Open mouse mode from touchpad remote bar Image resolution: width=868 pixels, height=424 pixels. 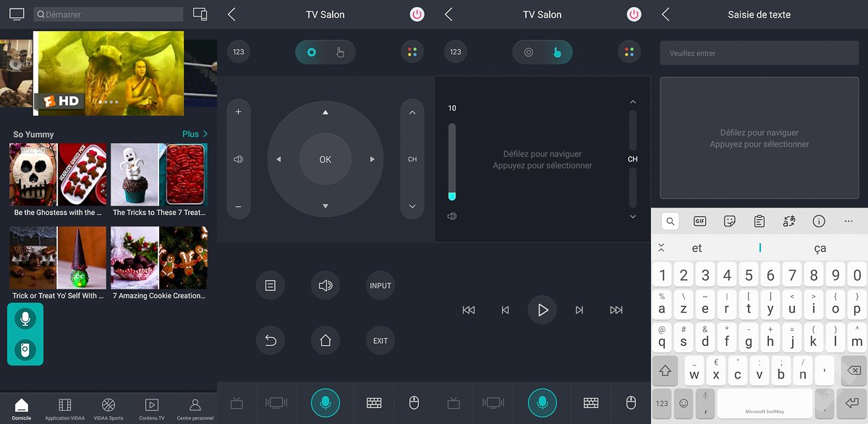[631, 403]
